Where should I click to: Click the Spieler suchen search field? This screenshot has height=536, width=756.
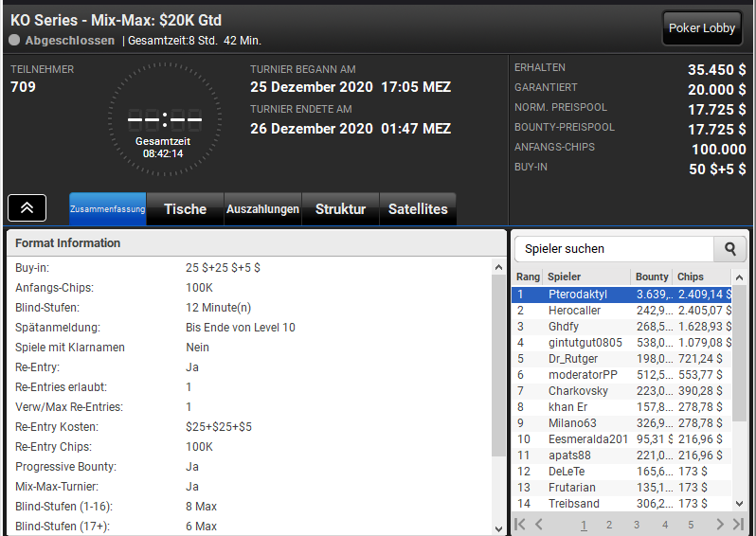click(x=614, y=249)
